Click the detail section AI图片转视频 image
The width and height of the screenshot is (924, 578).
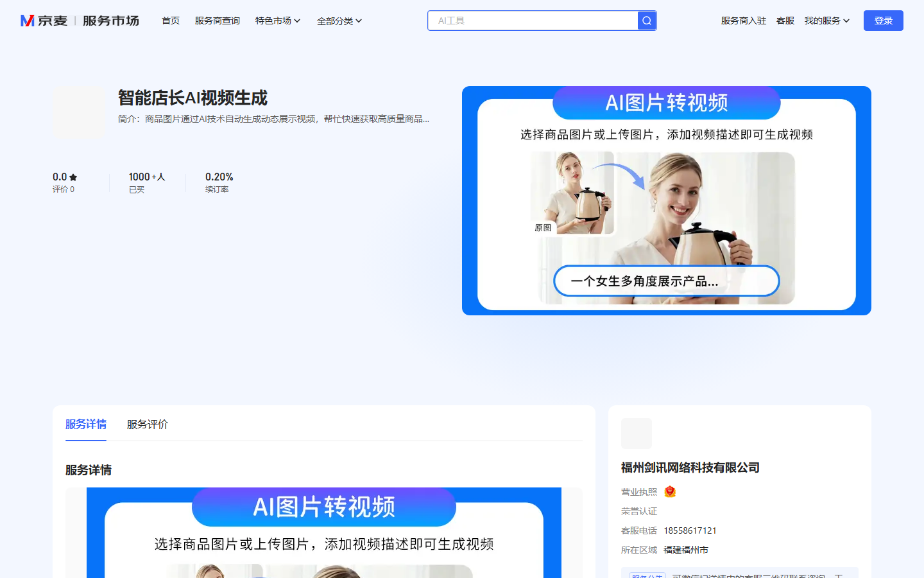click(x=324, y=533)
